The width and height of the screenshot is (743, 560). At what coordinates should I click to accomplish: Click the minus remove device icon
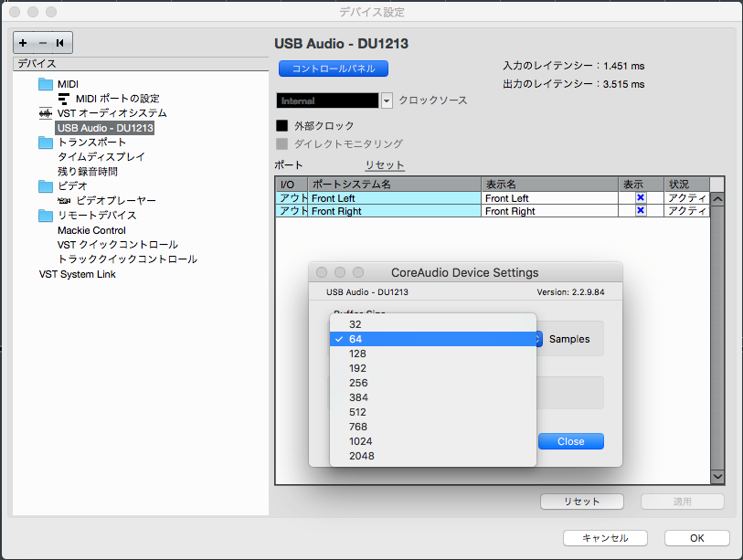coord(43,43)
